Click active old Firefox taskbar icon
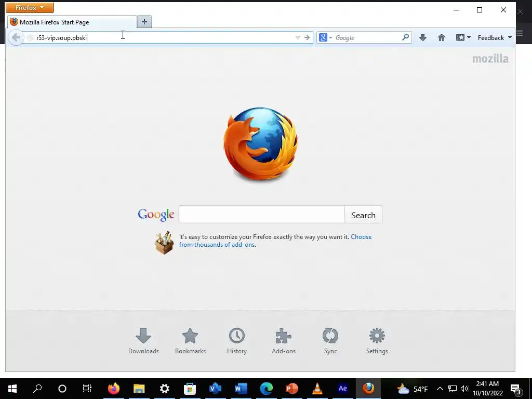The image size is (532, 399). click(368, 389)
